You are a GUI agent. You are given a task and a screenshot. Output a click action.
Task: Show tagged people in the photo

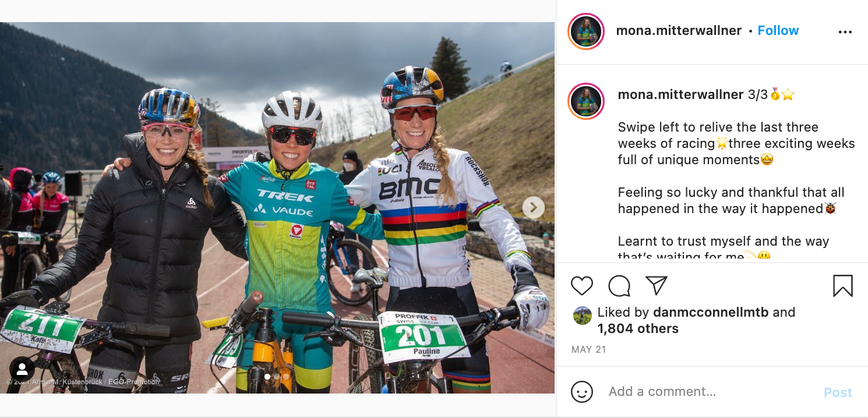tap(22, 369)
